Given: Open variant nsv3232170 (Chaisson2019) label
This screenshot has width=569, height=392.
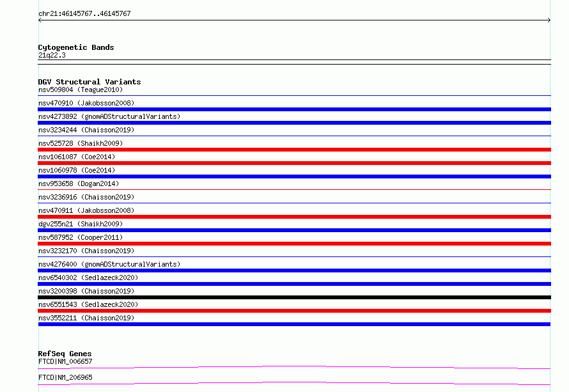Looking at the screenshot, I should tap(86, 251).
